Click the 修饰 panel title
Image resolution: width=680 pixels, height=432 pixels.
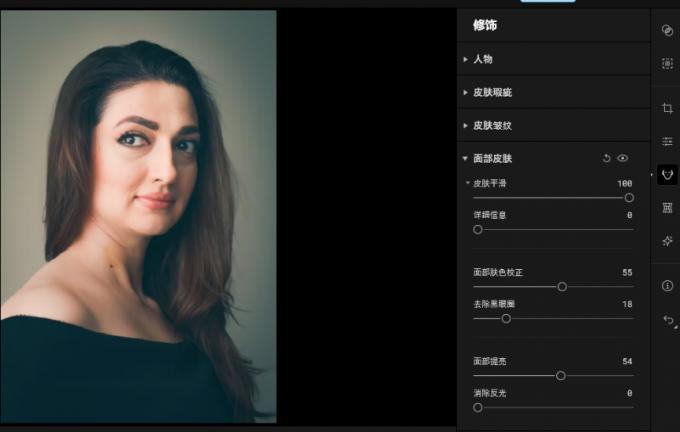[485, 25]
